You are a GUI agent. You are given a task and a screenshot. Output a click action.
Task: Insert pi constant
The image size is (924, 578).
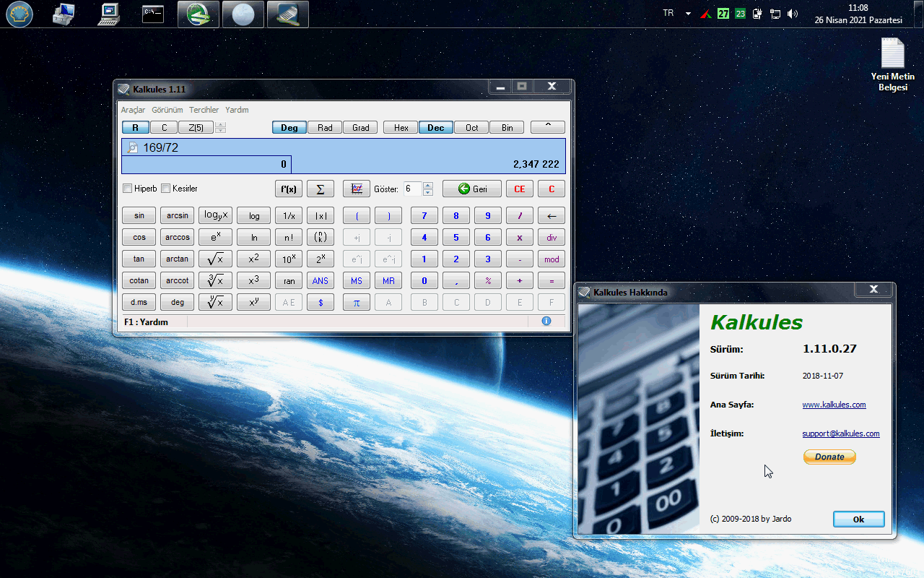point(357,302)
